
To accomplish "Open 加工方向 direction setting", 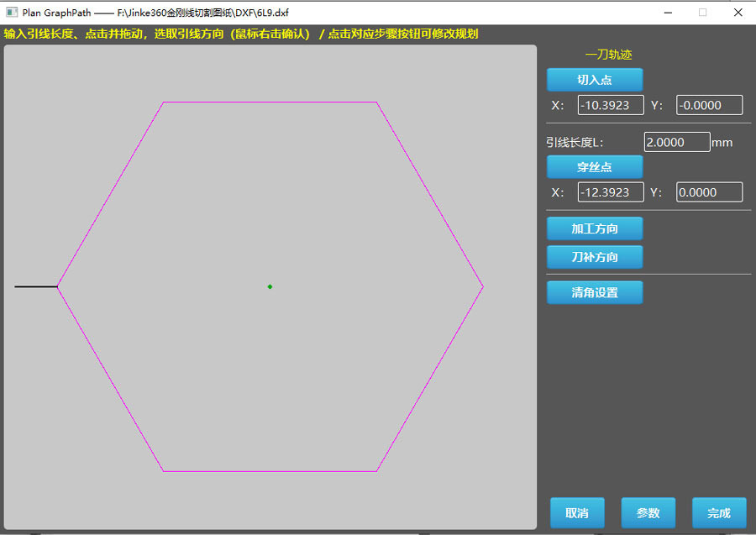I will click(x=595, y=228).
